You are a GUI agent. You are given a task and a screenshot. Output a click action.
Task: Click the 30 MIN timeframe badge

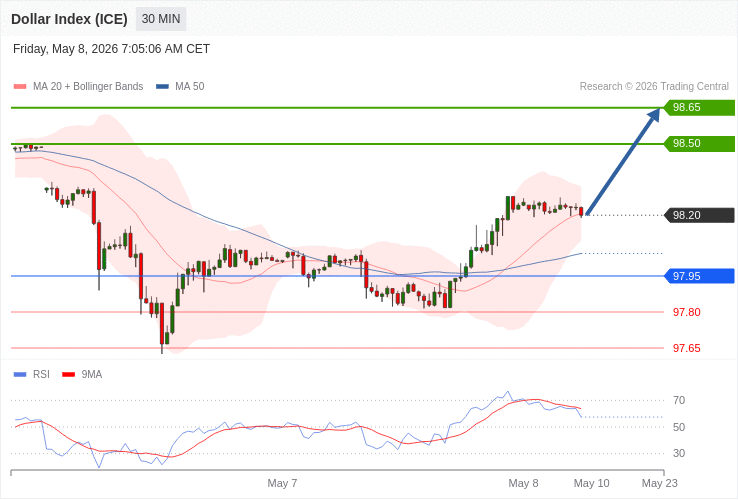click(x=161, y=19)
